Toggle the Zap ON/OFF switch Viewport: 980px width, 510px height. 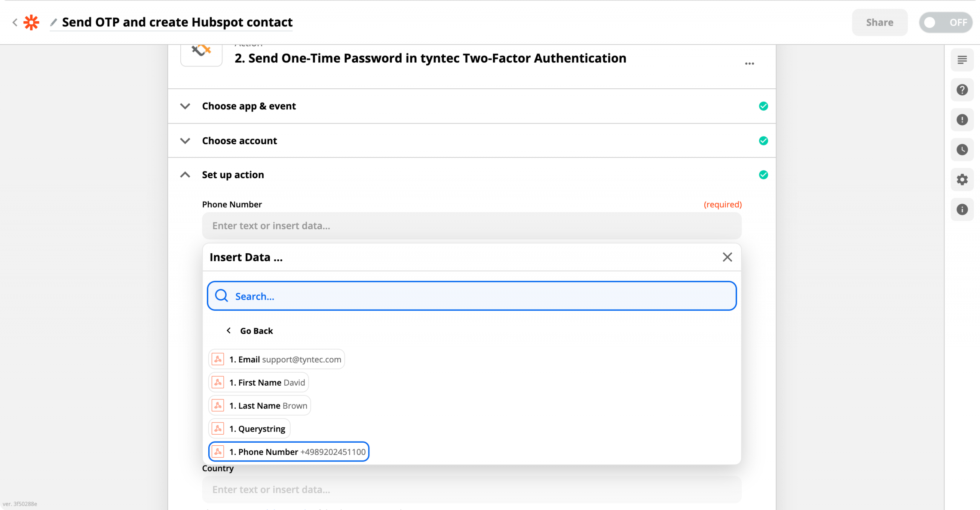(x=946, y=22)
